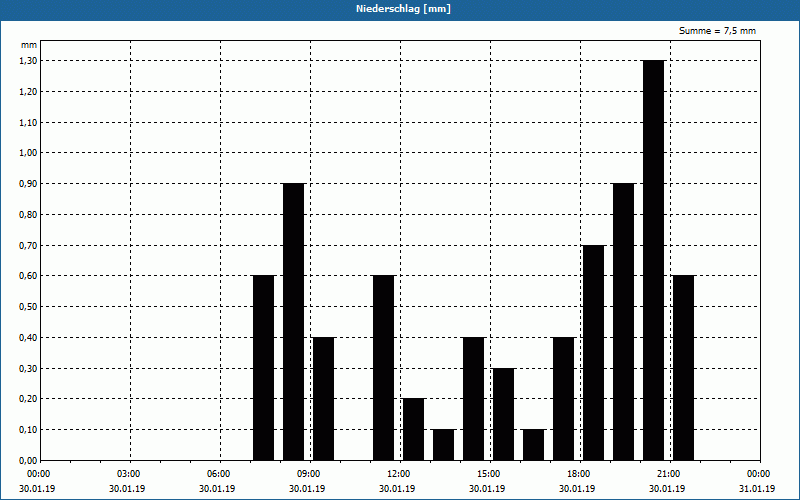Click the y-axis value 0,00
Image resolution: width=800 pixels, height=500 pixels.
[29, 461]
